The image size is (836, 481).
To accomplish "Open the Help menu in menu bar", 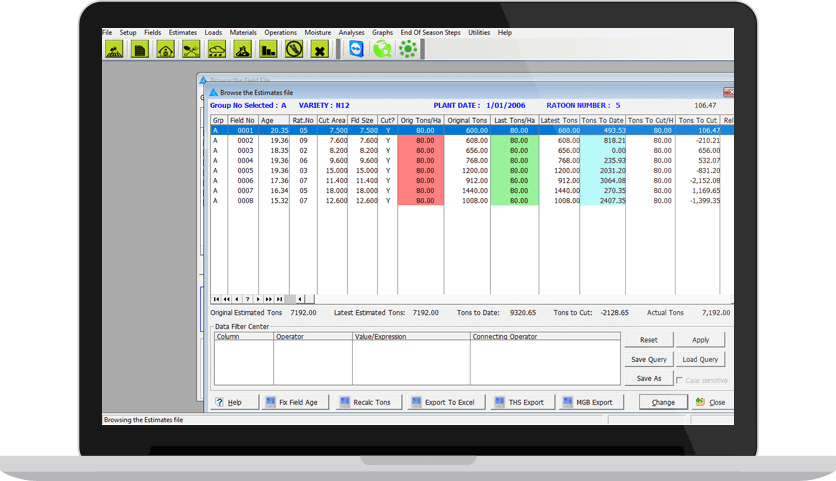I will click(x=504, y=33).
